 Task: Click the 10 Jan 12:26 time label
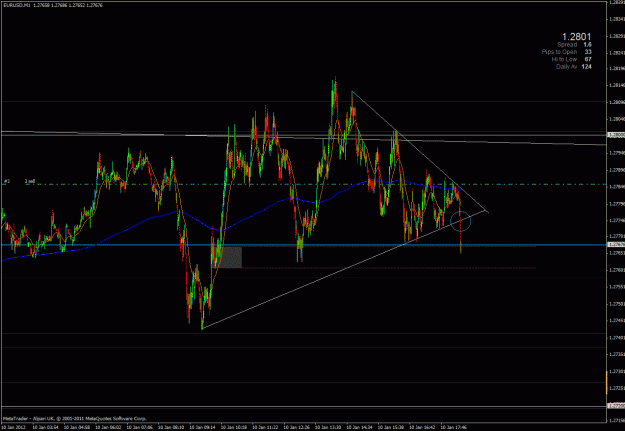click(296, 427)
